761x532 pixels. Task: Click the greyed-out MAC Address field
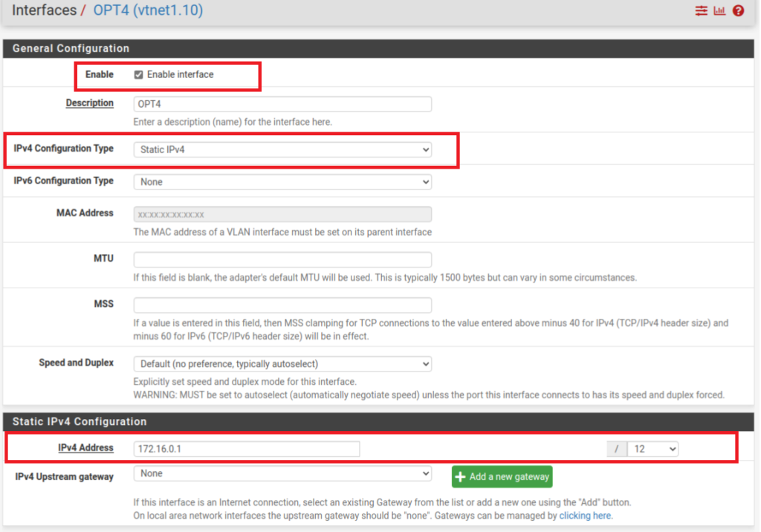pos(282,214)
